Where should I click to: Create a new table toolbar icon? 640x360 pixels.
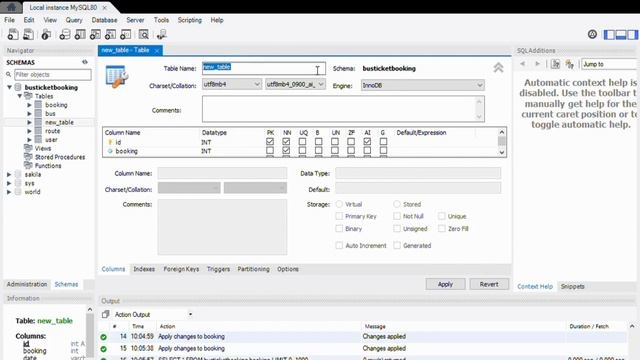(80, 35)
